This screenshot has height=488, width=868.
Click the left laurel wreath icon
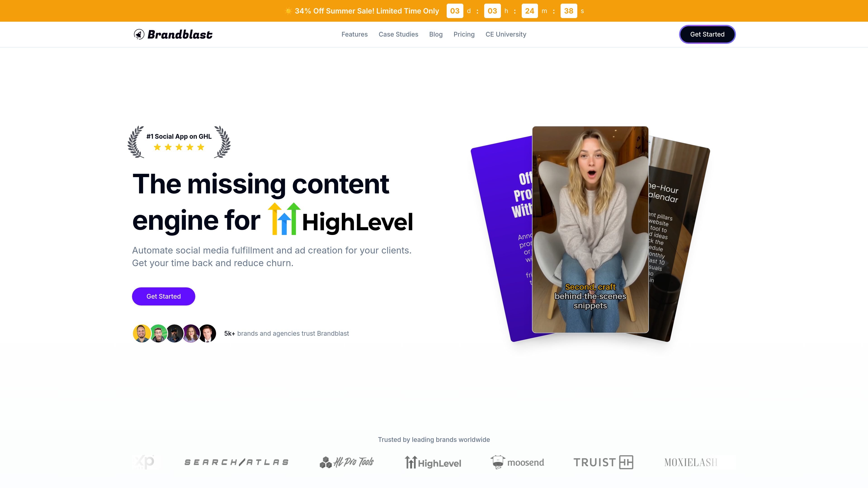click(136, 142)
